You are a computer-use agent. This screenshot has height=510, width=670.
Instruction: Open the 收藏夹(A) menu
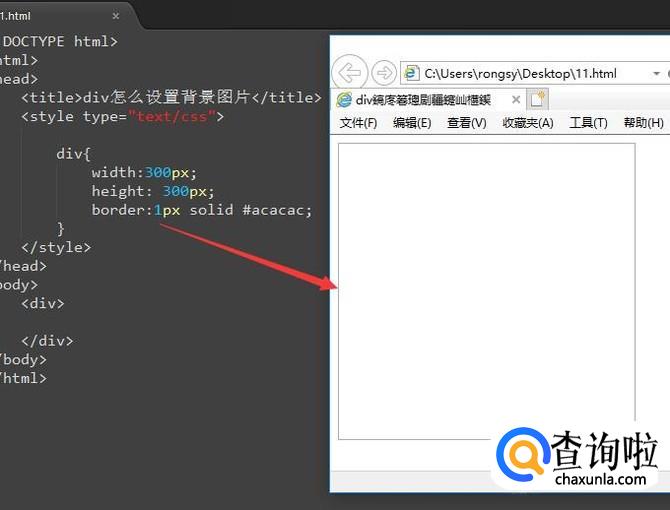point(527,123)
